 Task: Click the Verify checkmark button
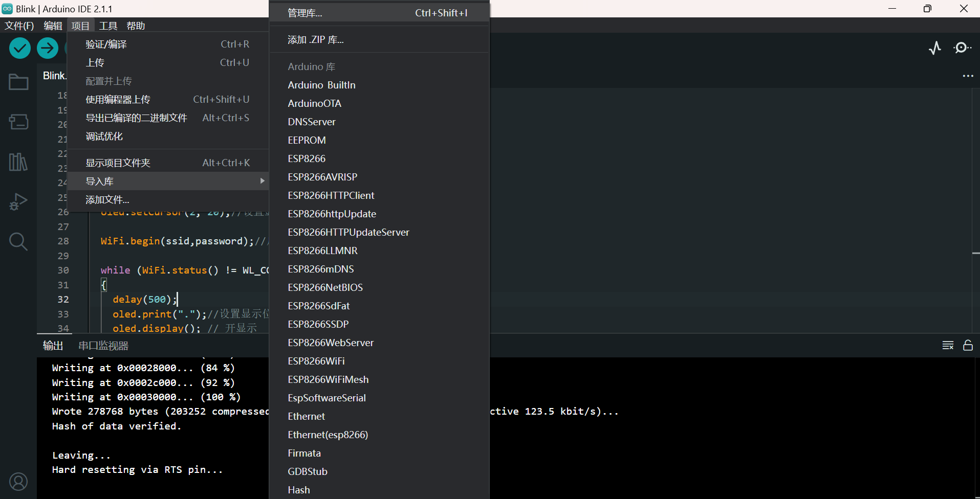(x=20, y=48)
